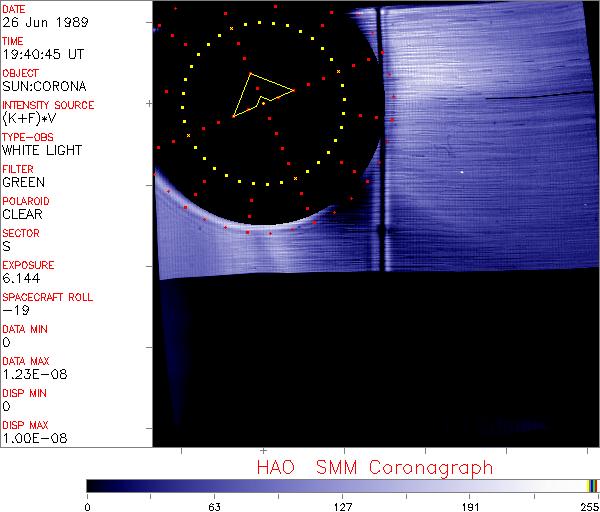Click the (K+F)*V intensity source value

32,118
